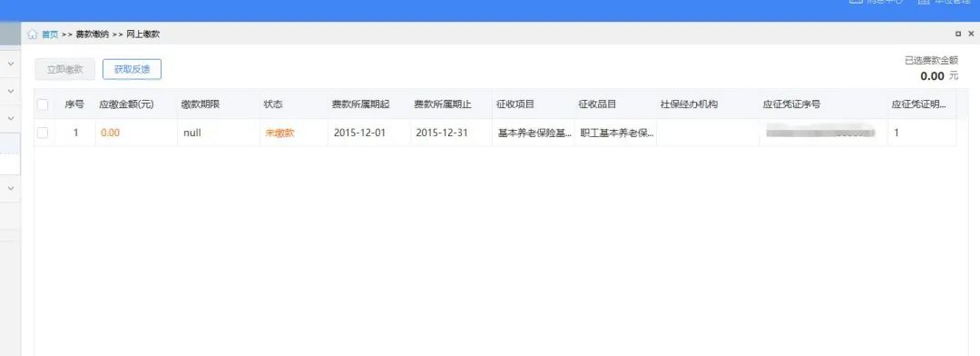This screenshot has width=980, height=356.
Task: Click the 费款所属期起 column header
Action: point(360,104)
